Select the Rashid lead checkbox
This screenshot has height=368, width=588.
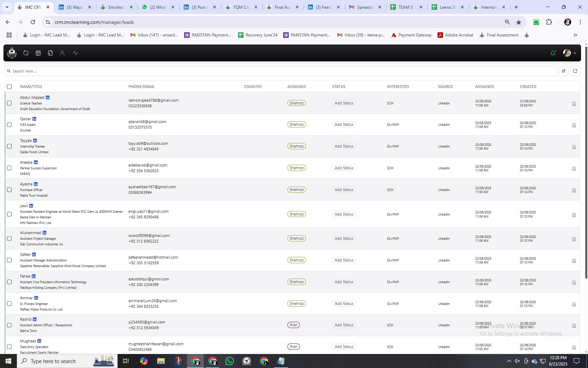(9, 325)
